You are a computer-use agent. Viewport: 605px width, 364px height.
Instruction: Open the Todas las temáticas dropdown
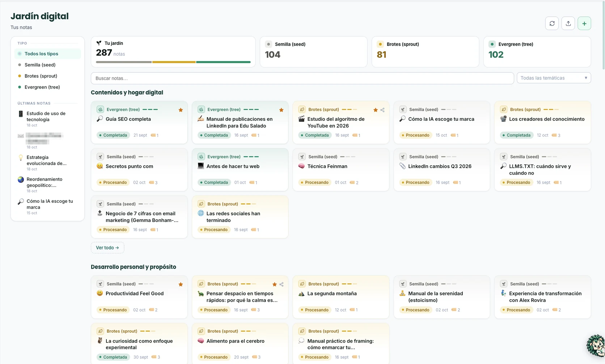[554, 78]
